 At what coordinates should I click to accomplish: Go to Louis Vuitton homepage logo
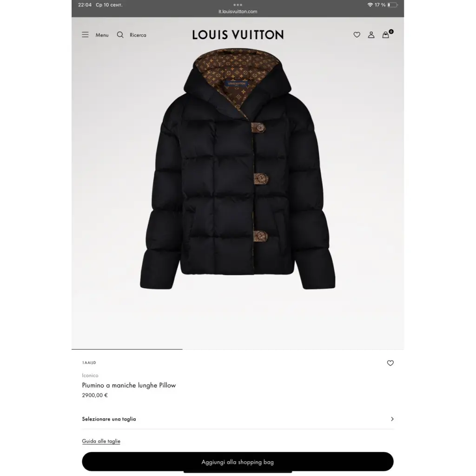(x=238, y=34)
